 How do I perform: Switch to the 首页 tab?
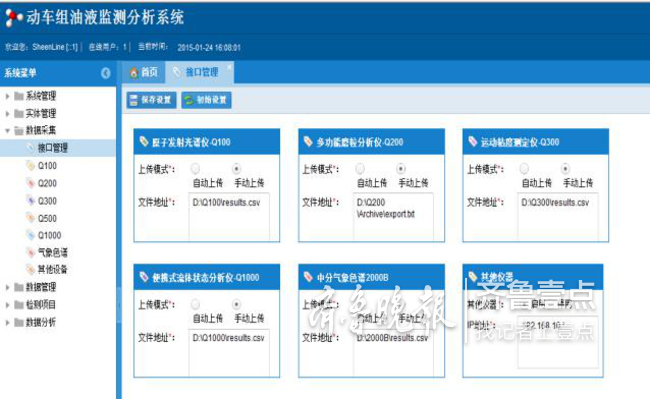(x=143, y=73)
